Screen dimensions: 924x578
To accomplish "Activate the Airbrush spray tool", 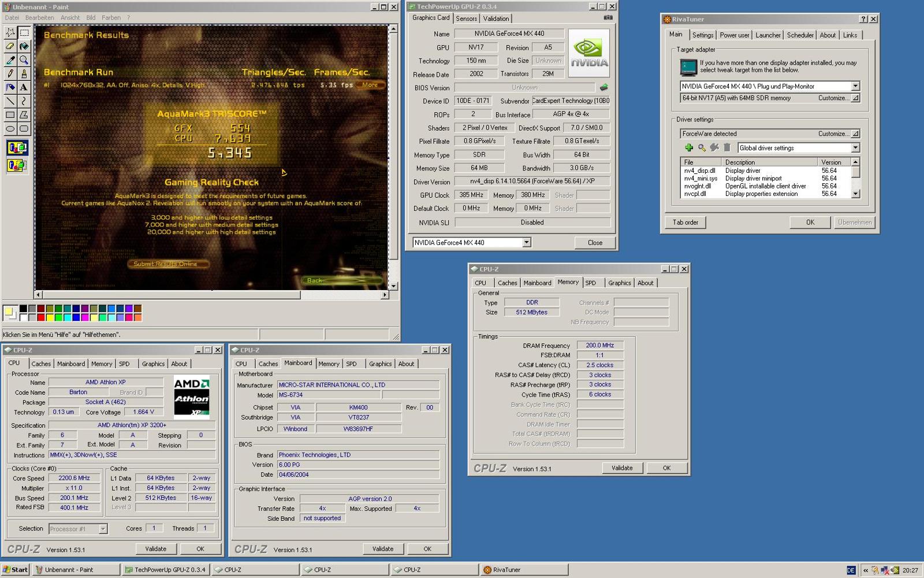I will pos(10,87).
